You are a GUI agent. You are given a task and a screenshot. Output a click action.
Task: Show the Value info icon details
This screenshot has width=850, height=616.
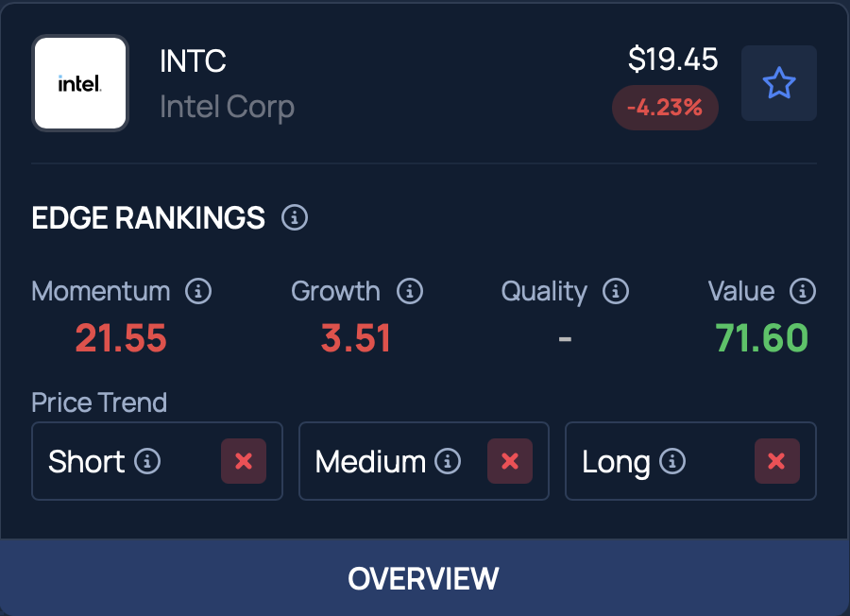coord(803,291)
